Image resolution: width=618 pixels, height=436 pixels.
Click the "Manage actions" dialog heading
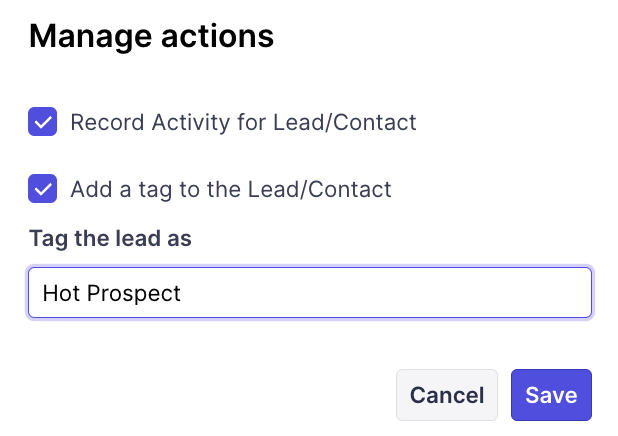(151, 37)
